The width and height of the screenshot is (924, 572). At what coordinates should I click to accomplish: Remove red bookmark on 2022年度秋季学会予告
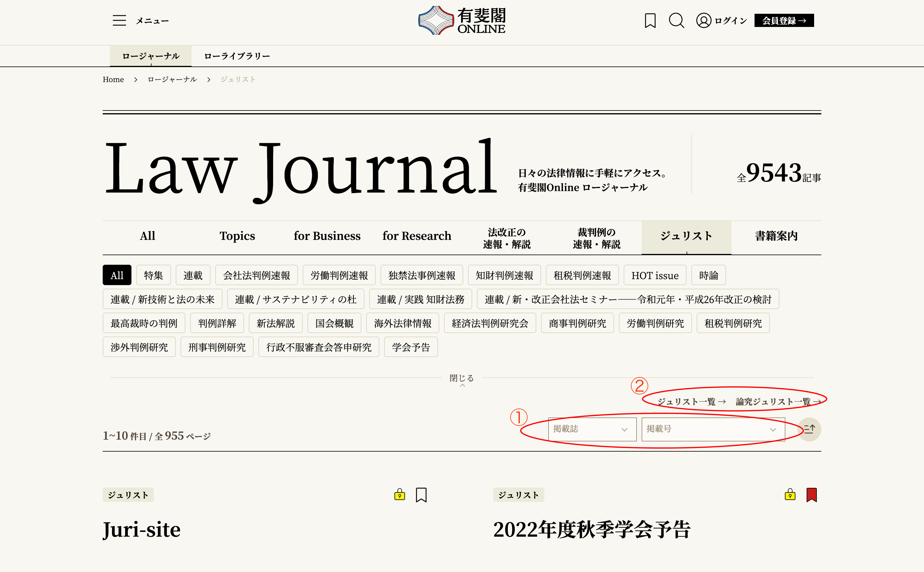point(811,494)
